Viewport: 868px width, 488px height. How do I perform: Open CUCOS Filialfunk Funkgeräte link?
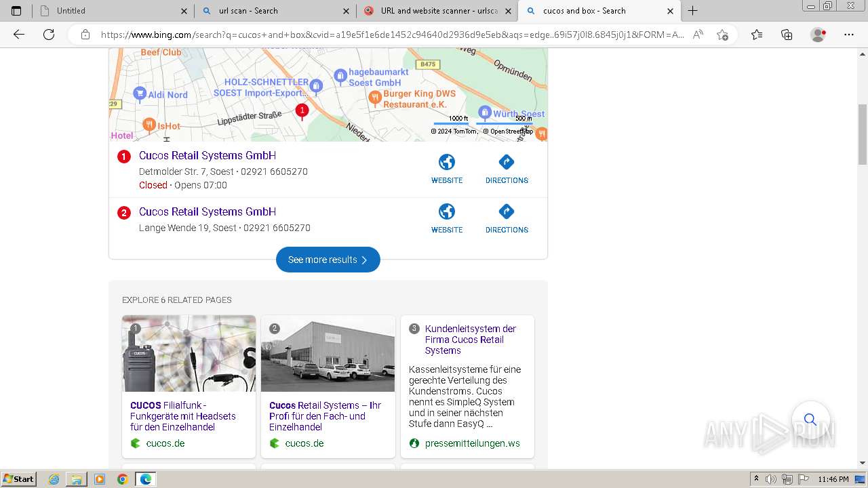183,416
